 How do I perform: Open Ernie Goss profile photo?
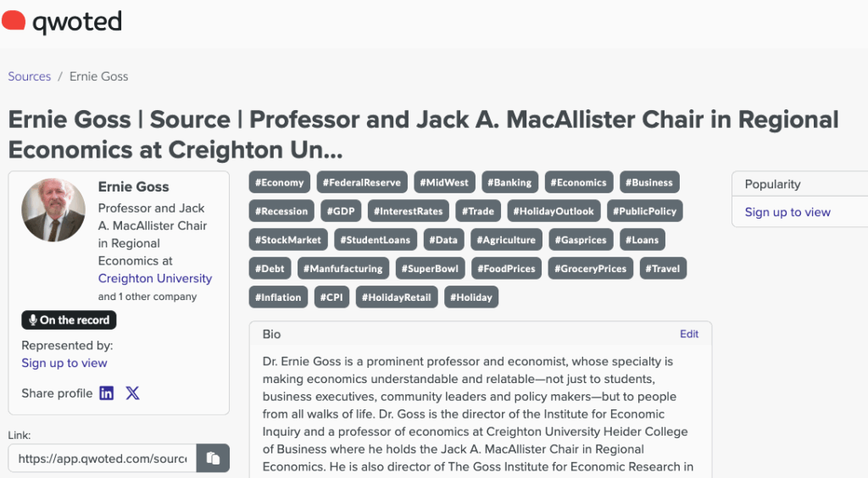click(53, 209)
